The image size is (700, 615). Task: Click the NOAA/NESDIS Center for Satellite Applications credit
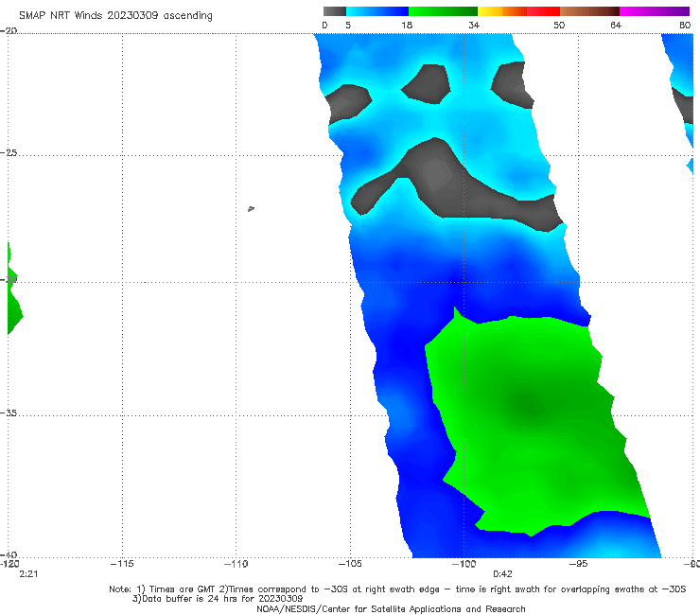click(391, 608)
